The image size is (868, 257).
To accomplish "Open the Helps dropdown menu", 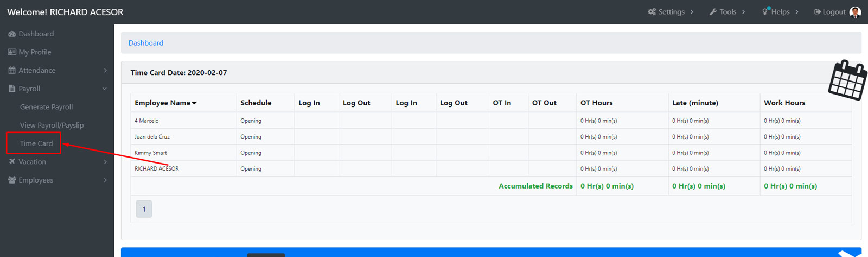I will click(x=780, y=12).
